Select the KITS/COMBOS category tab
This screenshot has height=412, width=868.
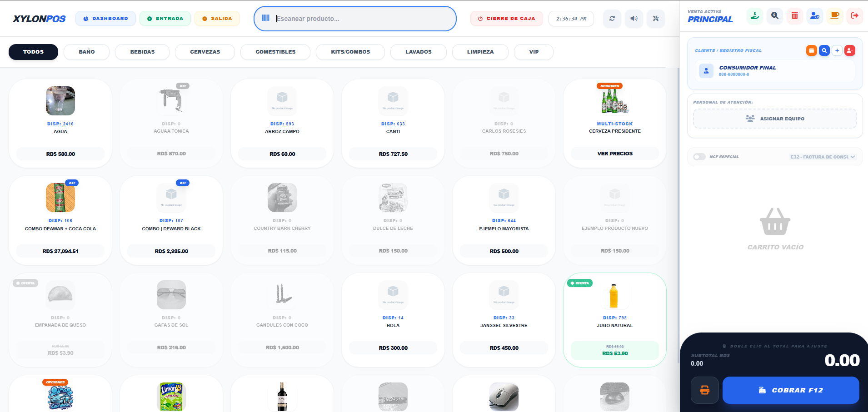(350, 52)
